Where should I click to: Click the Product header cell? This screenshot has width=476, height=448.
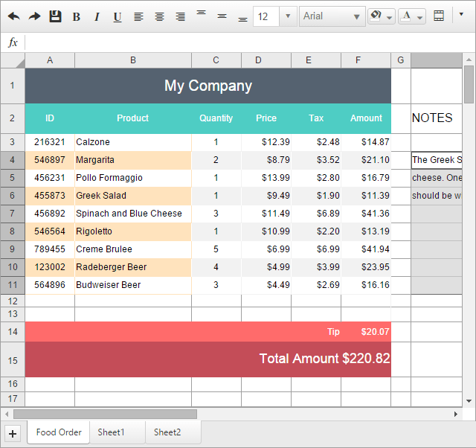(x=133, y=118)
